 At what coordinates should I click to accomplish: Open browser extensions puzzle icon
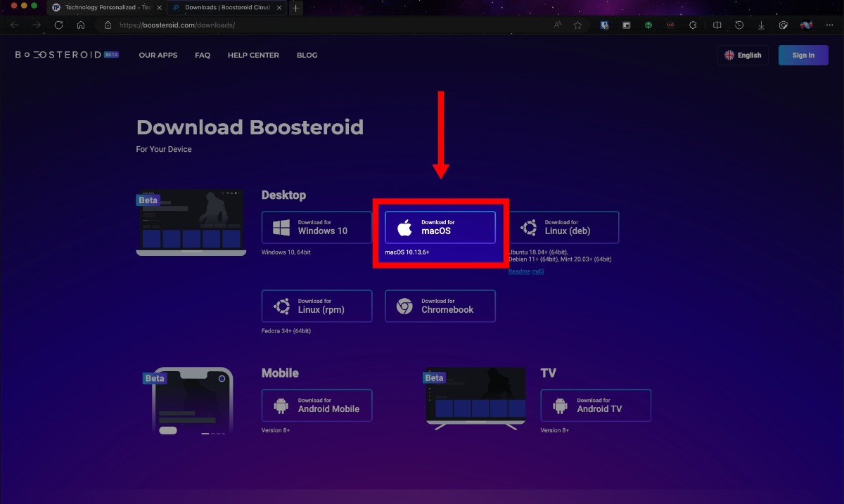pyautogui.click(x=693, y=25)
